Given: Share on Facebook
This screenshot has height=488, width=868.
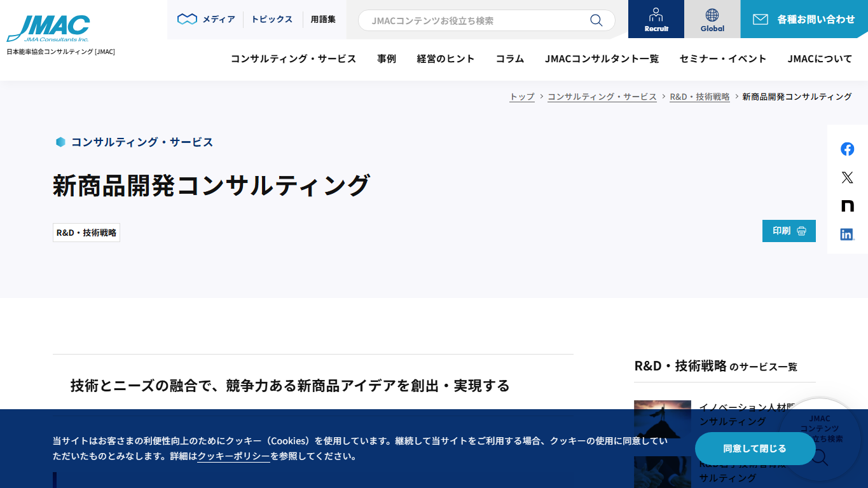Looking at the screenshot, I should [x=847, y=149].
